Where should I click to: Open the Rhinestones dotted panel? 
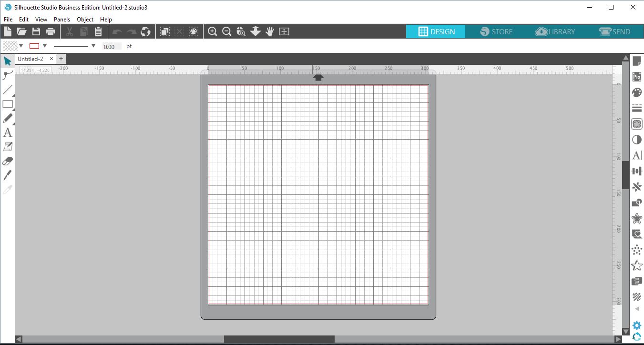636,250
